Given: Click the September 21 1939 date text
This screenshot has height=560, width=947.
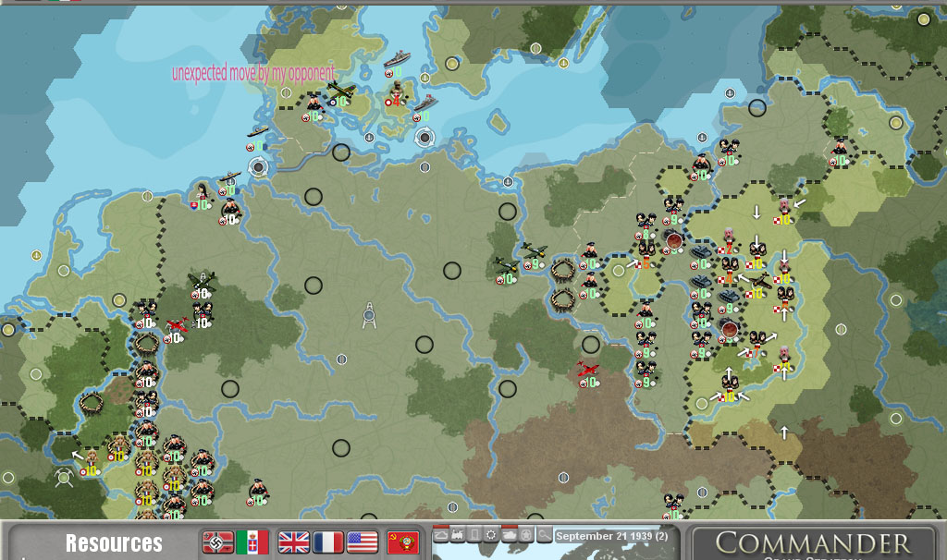Looking at the screenshot, I should point(612,536).
